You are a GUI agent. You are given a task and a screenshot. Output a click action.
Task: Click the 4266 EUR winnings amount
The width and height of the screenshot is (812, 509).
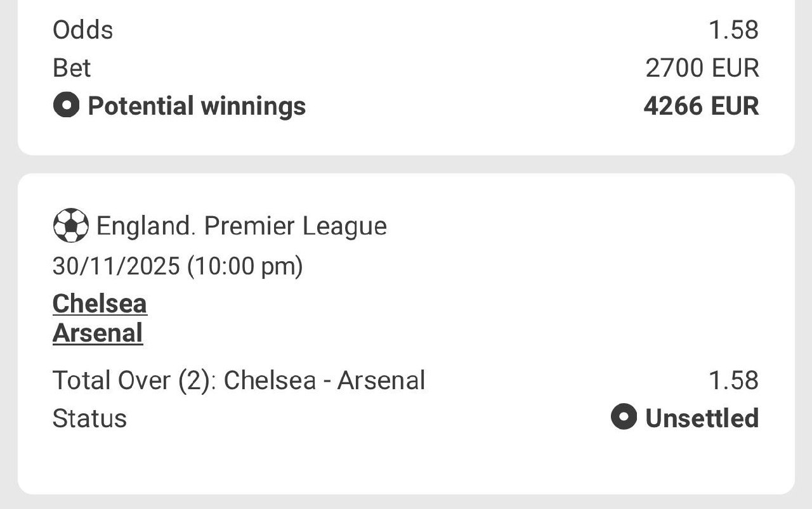point(701,106)
